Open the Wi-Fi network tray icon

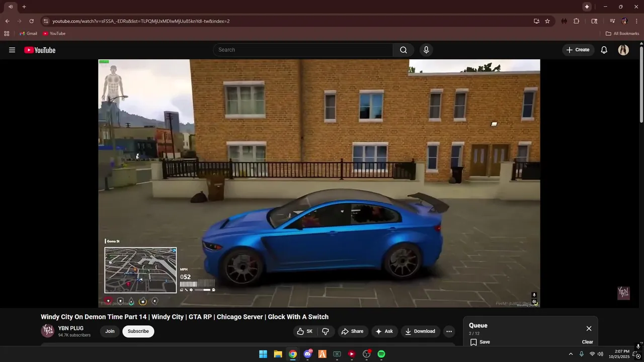pos(592,354)
